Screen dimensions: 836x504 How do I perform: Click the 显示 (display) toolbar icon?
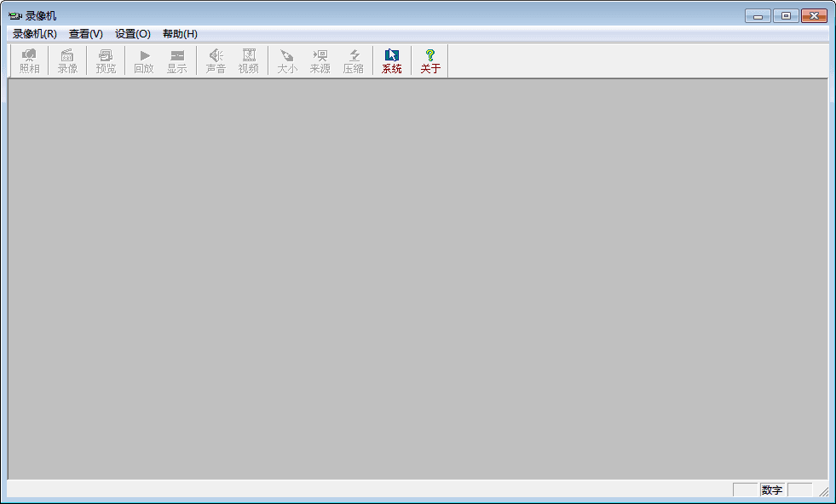point(176,55)
